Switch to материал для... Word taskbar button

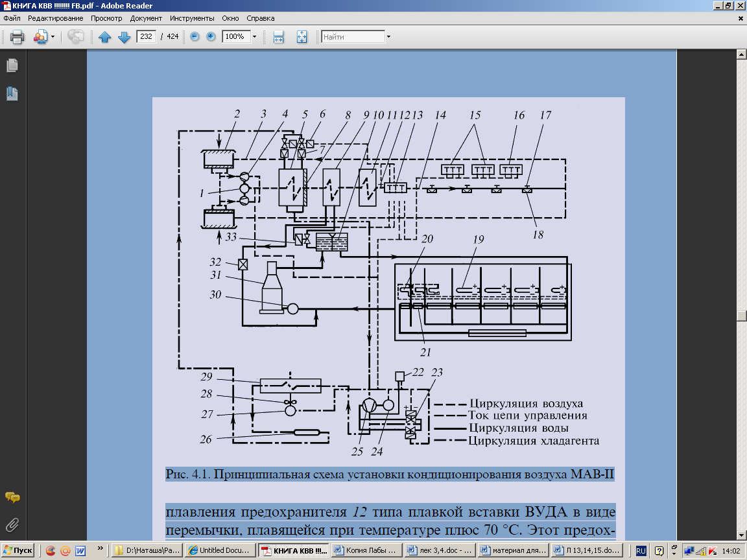[513, 550]
